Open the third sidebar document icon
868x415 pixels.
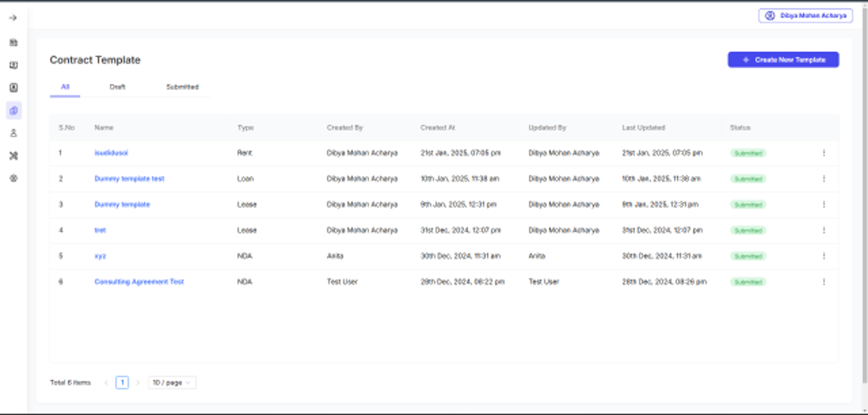point(14,87)
